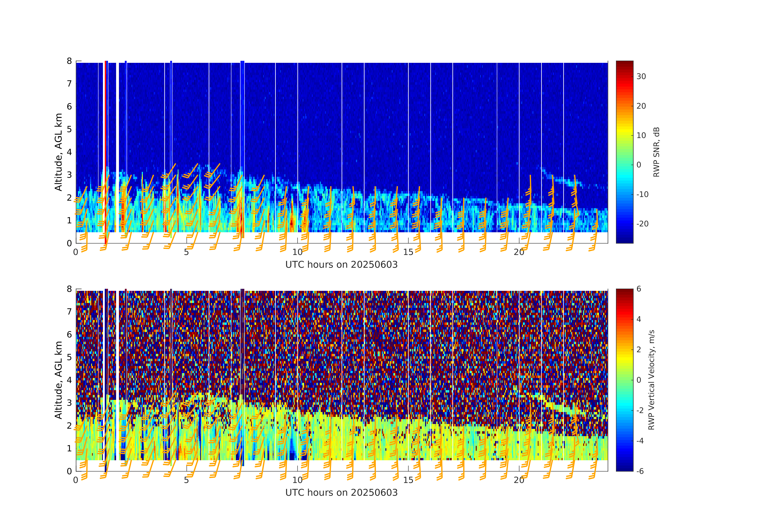Click the RWP SNR, dB colorbar label

[x=656, y=152]
